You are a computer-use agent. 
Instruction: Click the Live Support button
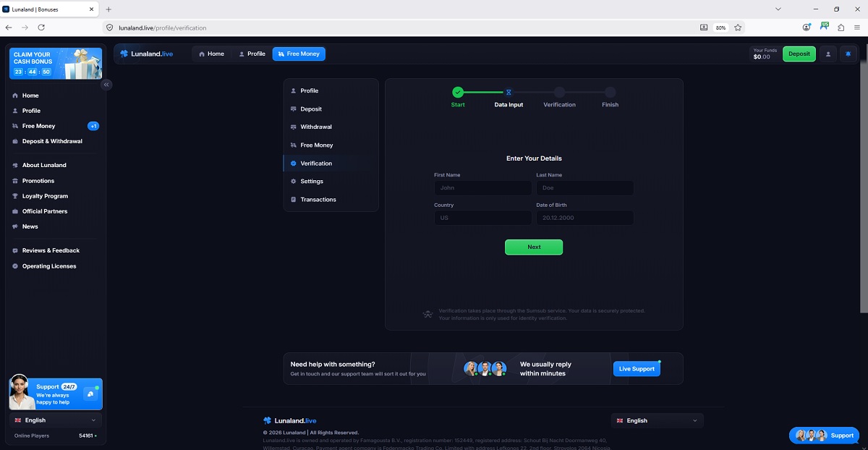pyautogui.click(x=637, y=369)
